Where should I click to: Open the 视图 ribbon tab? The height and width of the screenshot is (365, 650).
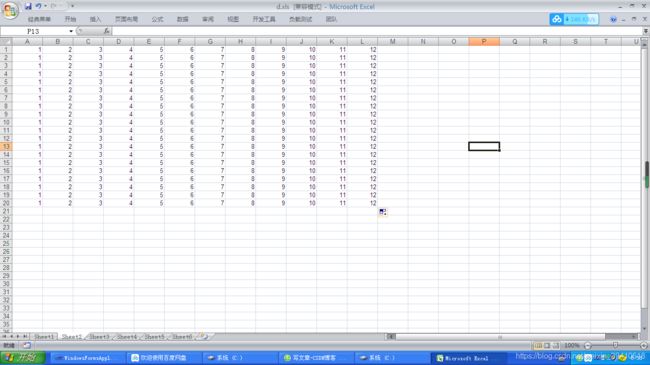tap(233, 19)
